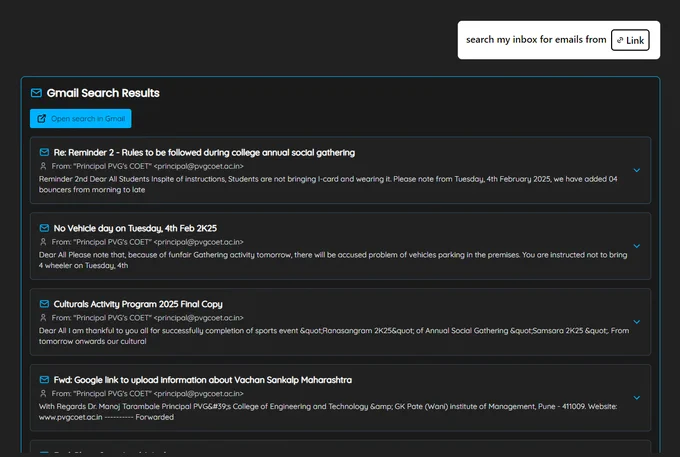
Task: Click person icon under Fwd: Google link subject
Action: coord(43,394)
